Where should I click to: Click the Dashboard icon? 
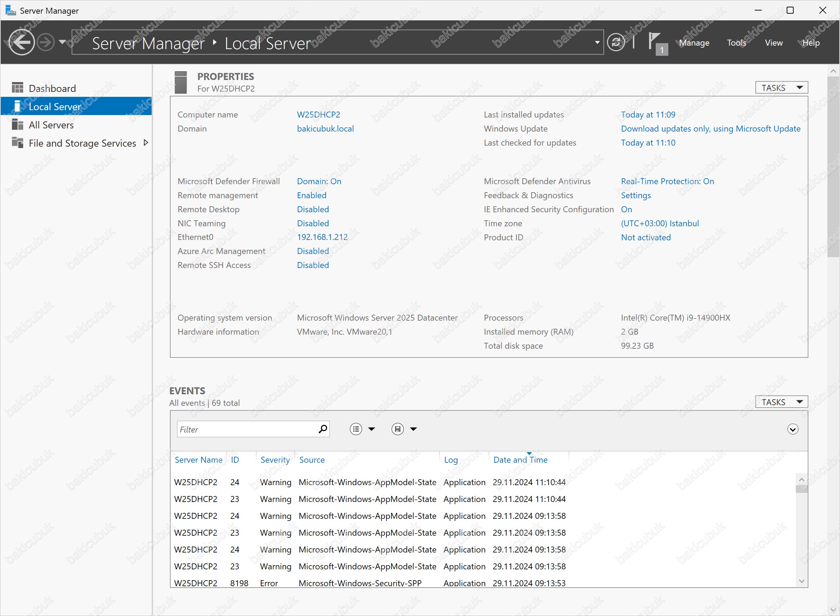tap(17, 88)
